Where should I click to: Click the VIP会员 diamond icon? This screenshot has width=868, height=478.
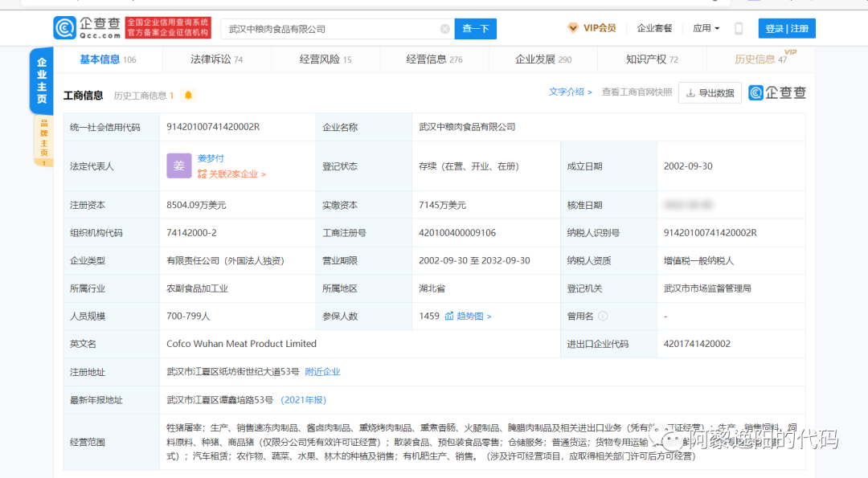point(573,28)
